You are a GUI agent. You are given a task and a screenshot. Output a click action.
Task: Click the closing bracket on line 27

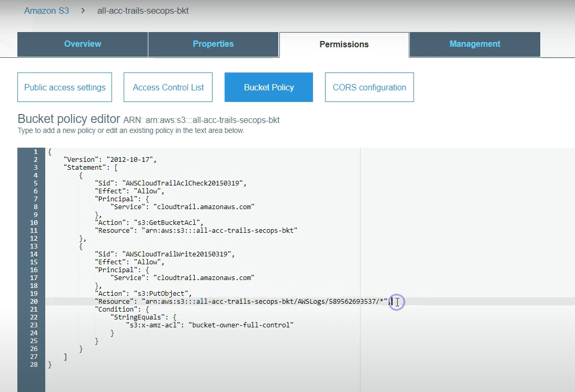[x=65, y=356]
